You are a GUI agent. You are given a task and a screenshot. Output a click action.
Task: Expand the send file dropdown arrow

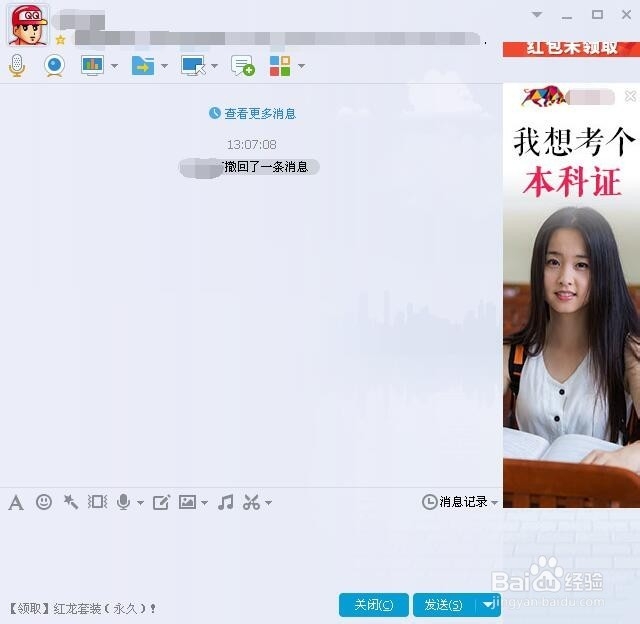pyautogui.click(x=164, y=66)
